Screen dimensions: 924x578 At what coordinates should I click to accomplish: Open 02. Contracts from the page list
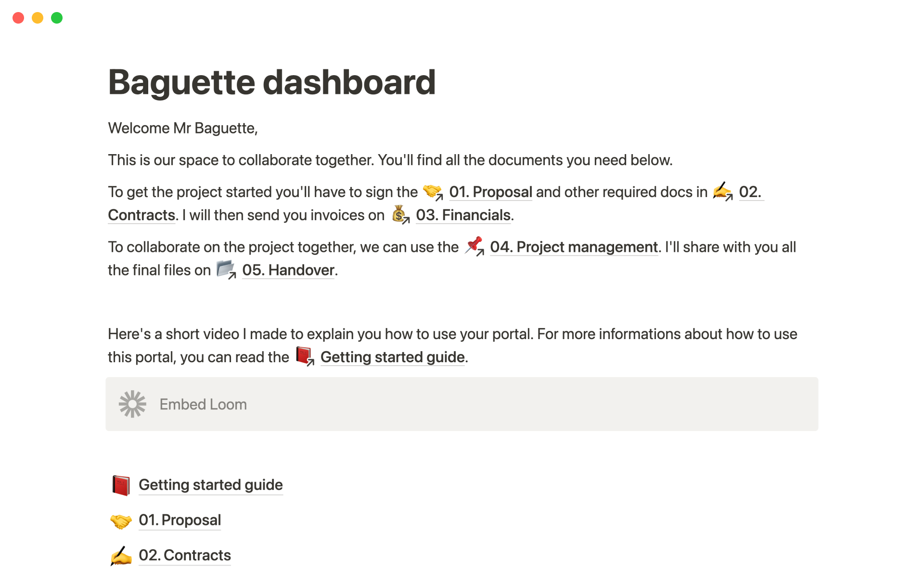(184, 555)
